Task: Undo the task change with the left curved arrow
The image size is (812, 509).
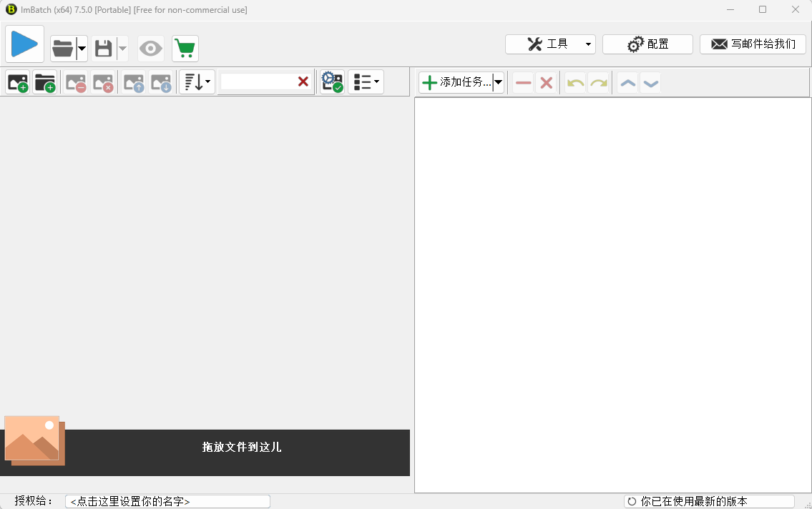Action: (x=575, y=83)
